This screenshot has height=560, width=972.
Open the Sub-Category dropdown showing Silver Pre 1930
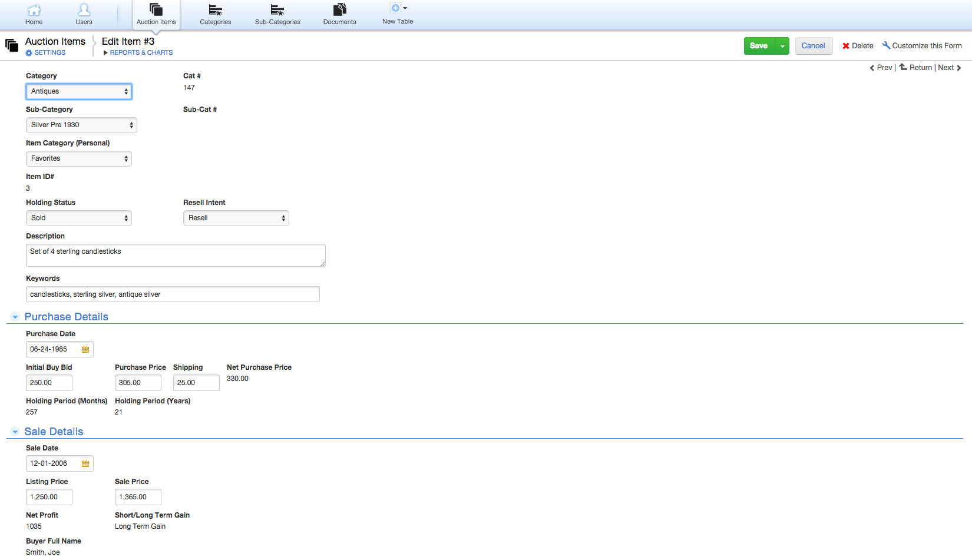[x=81, y=125]
